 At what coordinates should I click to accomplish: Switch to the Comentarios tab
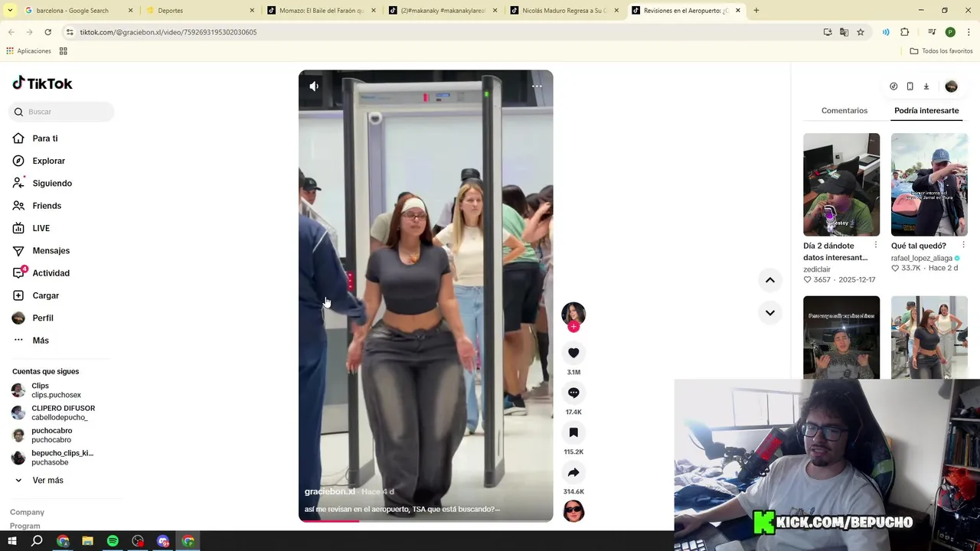pos(844,111)
